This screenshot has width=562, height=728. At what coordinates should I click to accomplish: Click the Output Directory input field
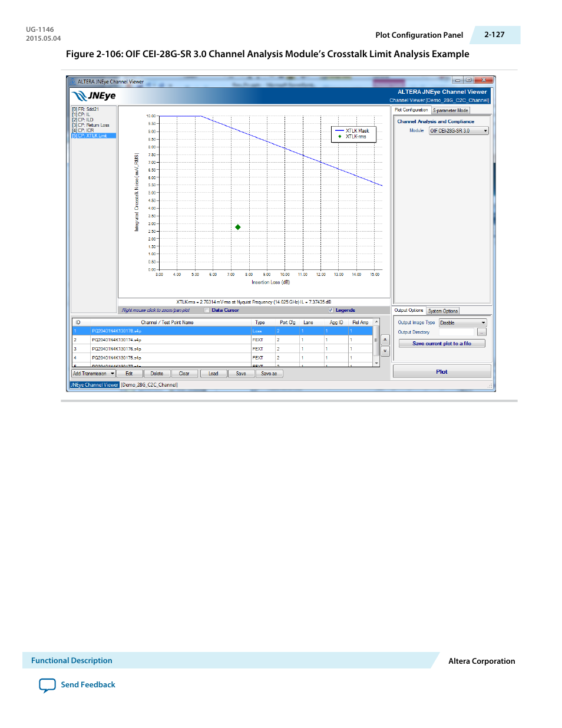(457, 332)
